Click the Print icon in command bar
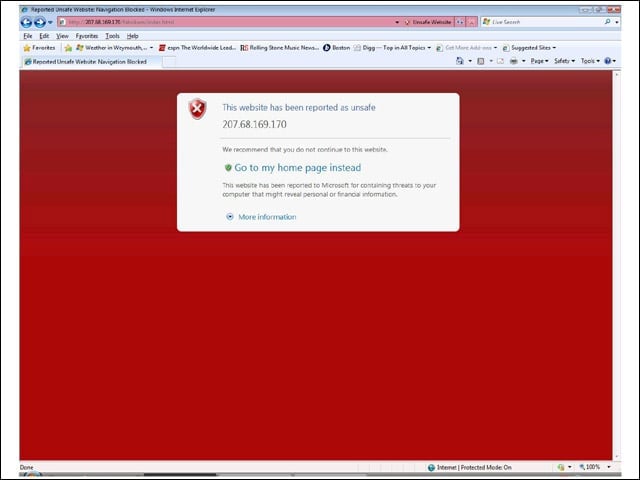The width and height of the screenshot is (640, 480). click(x=514, y=61)
